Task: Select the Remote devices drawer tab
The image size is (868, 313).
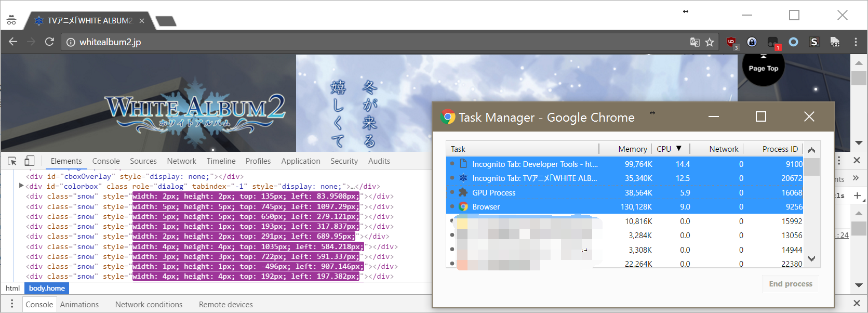Action: pos(225,305)
